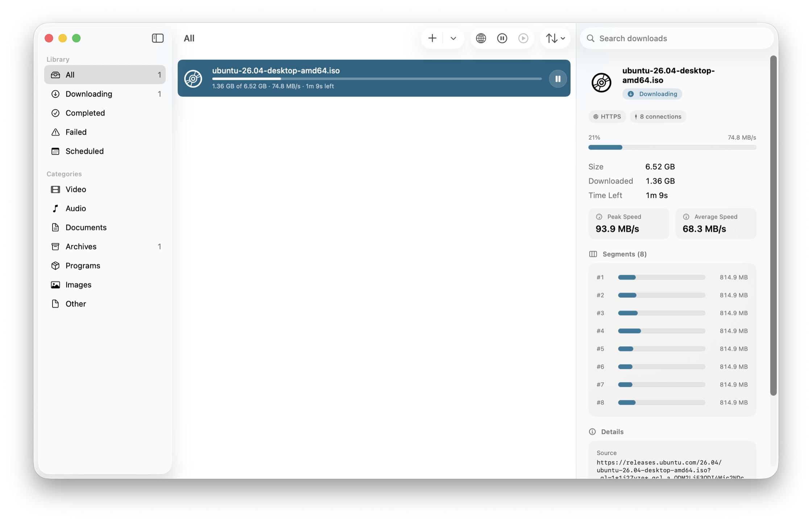Click the 8 connections tag

(658, 116)
